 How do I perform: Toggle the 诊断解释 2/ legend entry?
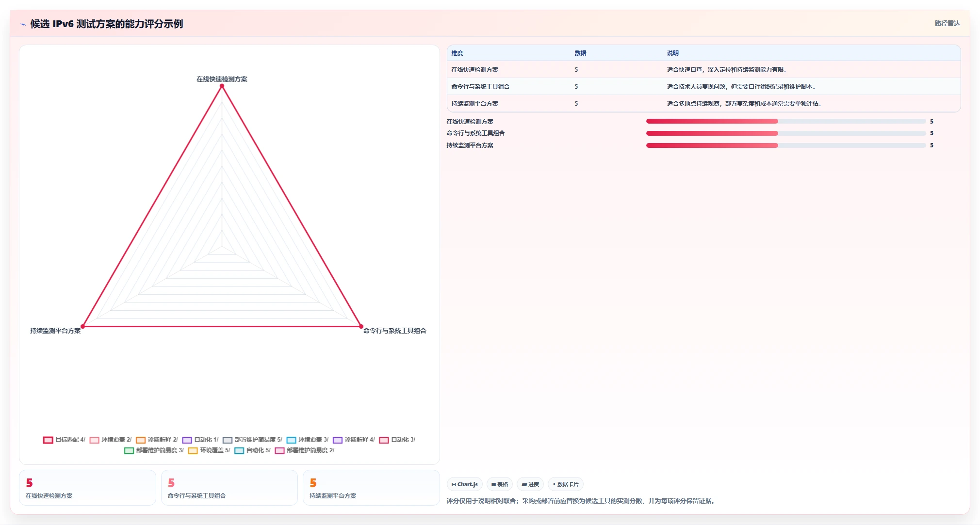tap(157, 440)
